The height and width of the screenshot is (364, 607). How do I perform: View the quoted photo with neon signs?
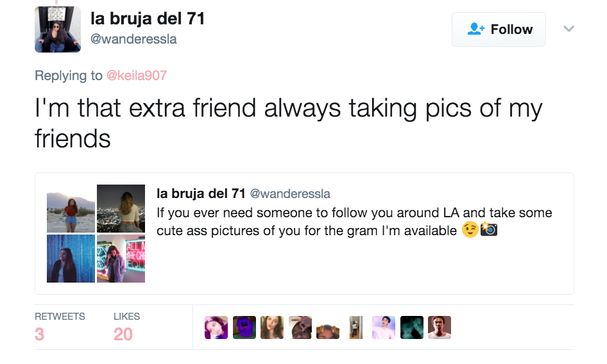click(x=121, y=258)
